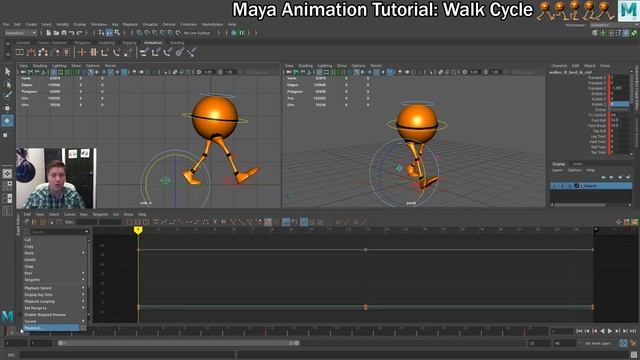The width and height of the screenshot is (640, 360).
Task: Click the Set Key shelf icon
Action: [82, 52]
